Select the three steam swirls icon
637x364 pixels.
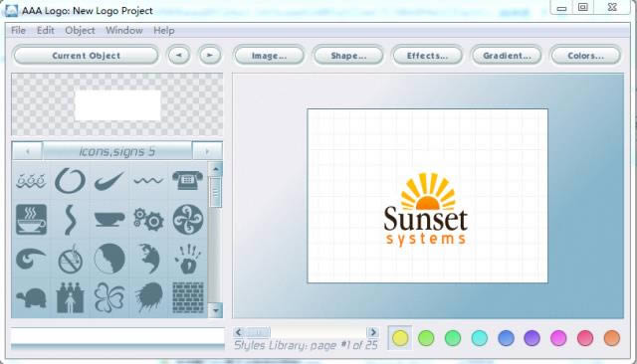[x=31, y=181]
